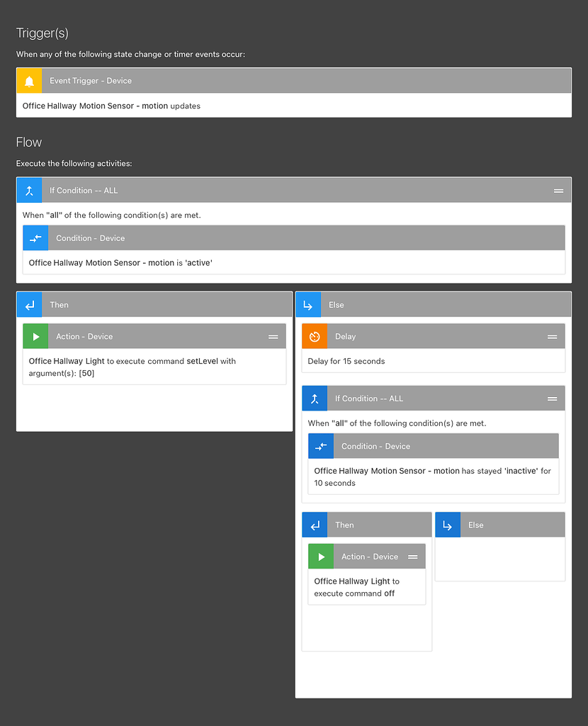Click the play icon on the command off action
Image resolution: width=588 pixels, height=726 pixels.
(x=321, y=557)
